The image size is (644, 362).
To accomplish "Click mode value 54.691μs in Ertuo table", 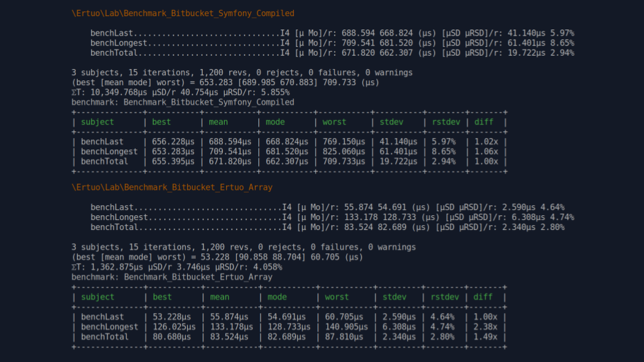I will pos(286,317).
